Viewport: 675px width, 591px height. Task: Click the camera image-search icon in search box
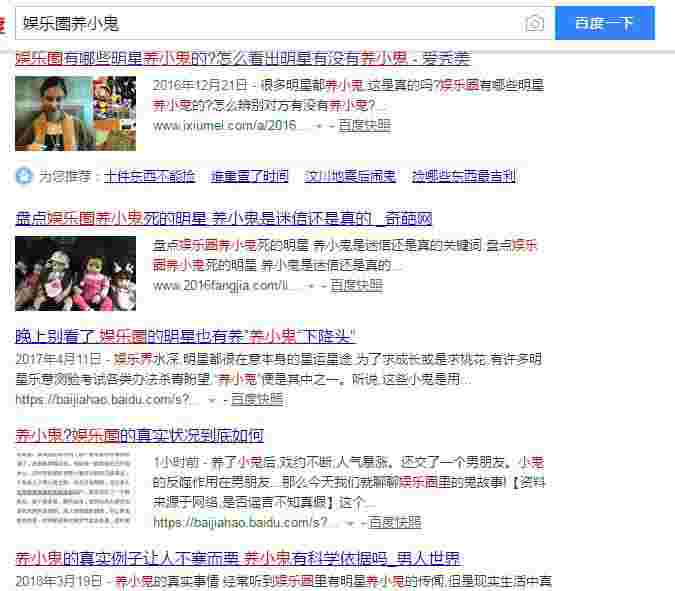535,23
